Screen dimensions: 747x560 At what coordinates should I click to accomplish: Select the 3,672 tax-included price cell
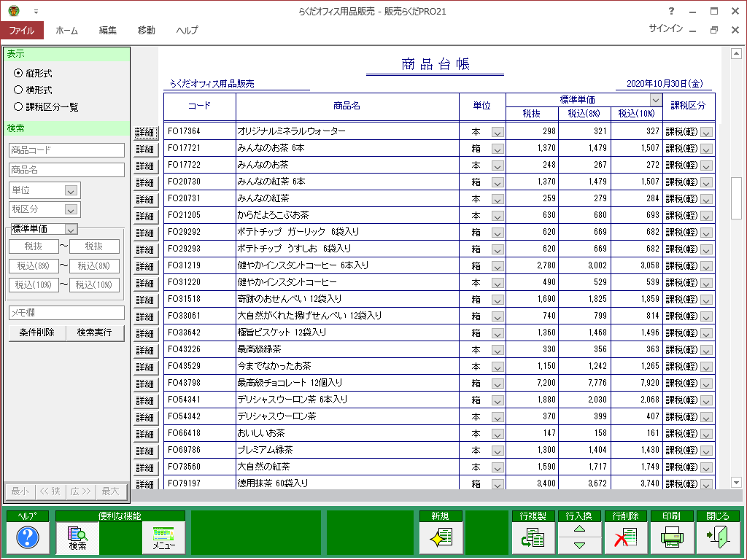(x=584, y=483)
